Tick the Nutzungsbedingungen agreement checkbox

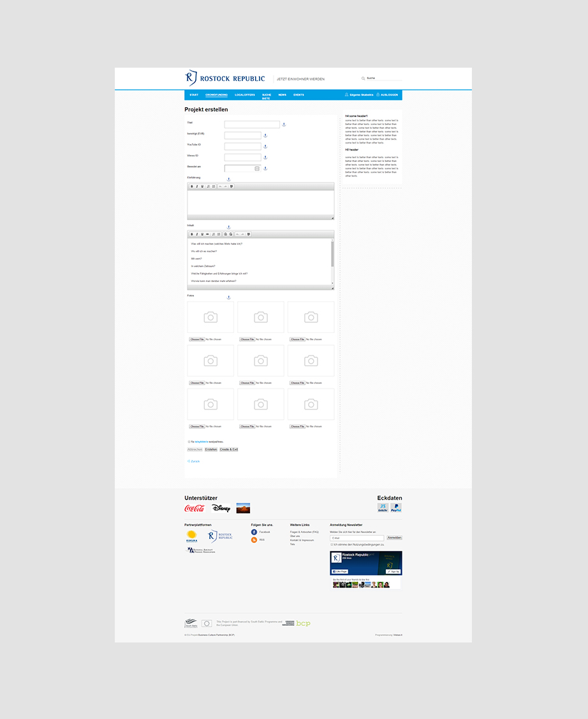(332, 545)
